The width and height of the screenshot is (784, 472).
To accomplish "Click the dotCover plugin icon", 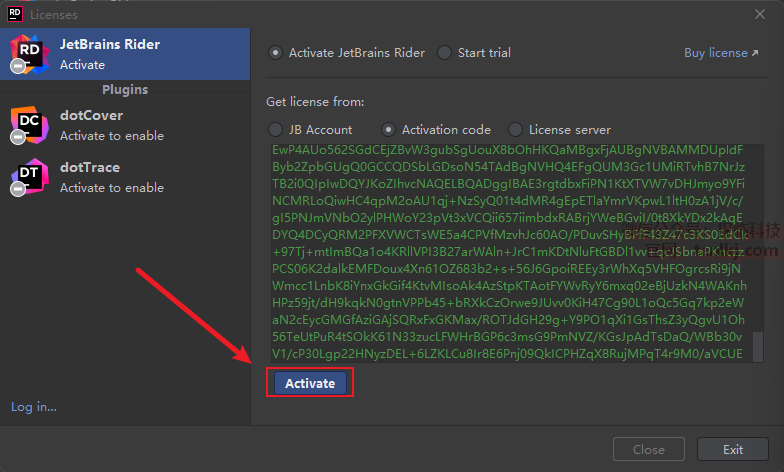I will pos(29,126).
